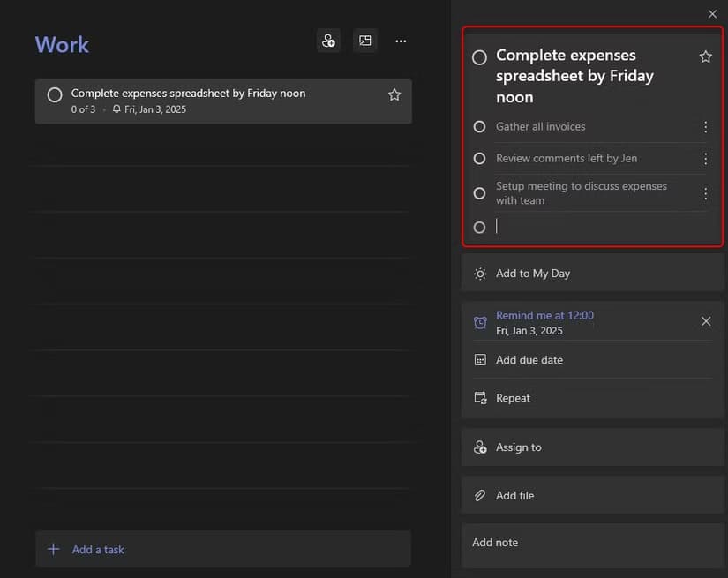
Task: Open the 'Remind me at 12:00' reminder
Action: 544,322
